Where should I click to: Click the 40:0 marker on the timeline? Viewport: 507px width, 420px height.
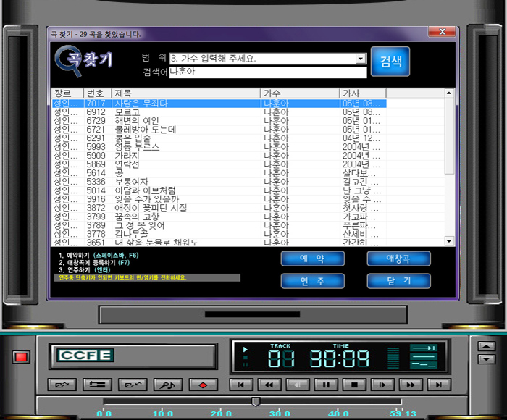point(338,414)
